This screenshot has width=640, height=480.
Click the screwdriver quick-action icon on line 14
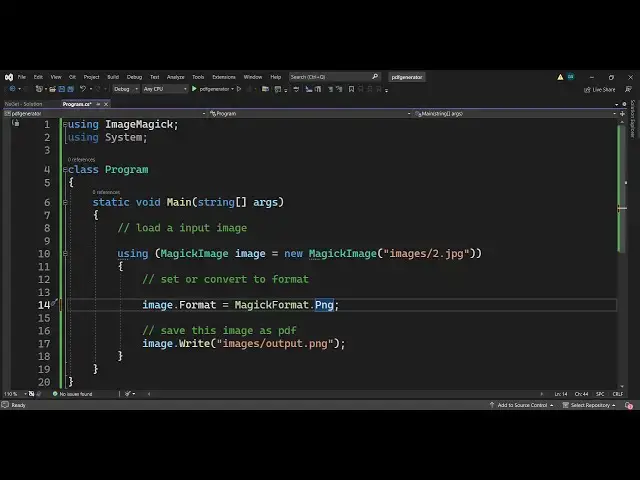tap(54, 303)
